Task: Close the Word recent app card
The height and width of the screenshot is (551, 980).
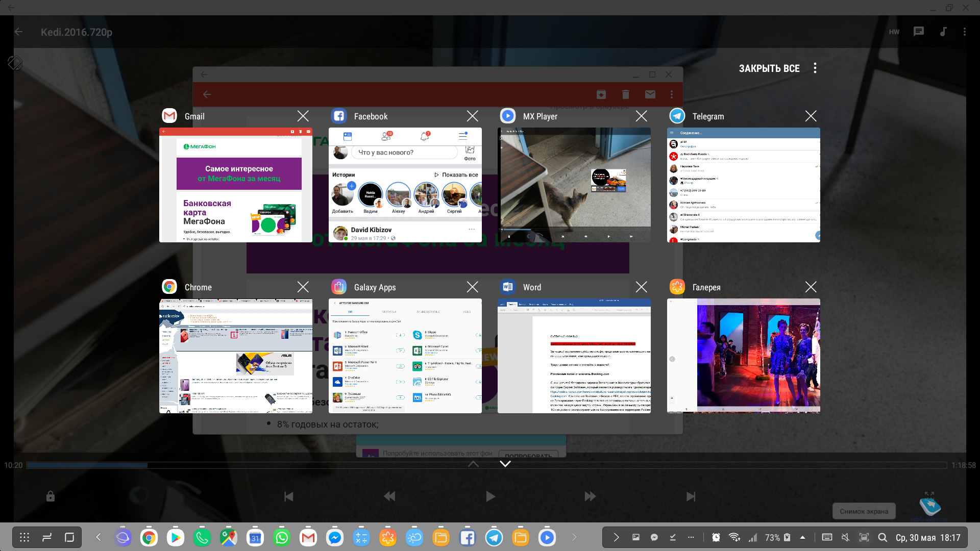Action: click(641, 287)
